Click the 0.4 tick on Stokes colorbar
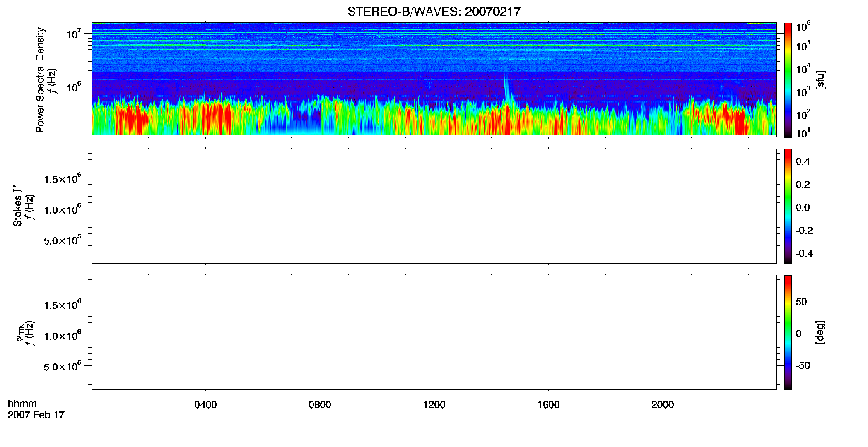Image resolution: width=868 pixels, height=447 pixels. [x=803, y=162]
